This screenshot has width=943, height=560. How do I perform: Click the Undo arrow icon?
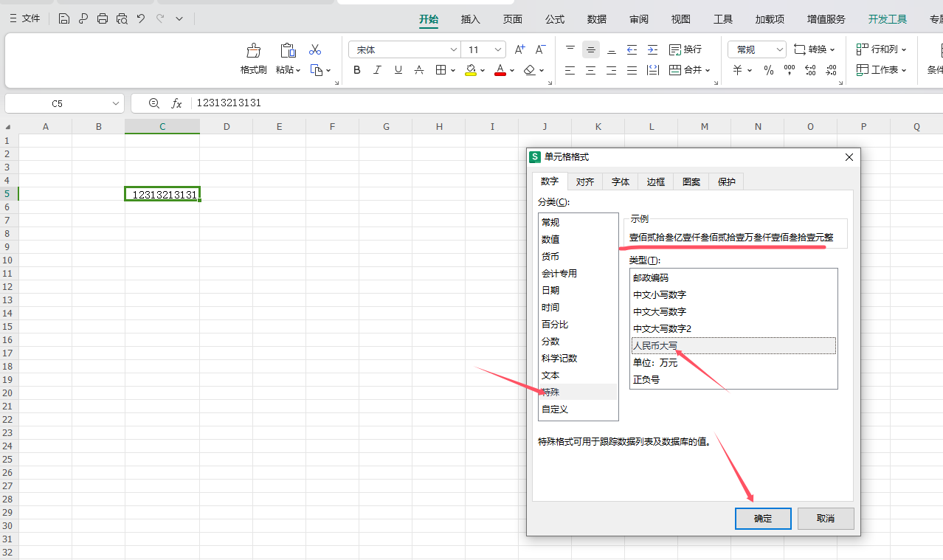(x=141, y=18)
